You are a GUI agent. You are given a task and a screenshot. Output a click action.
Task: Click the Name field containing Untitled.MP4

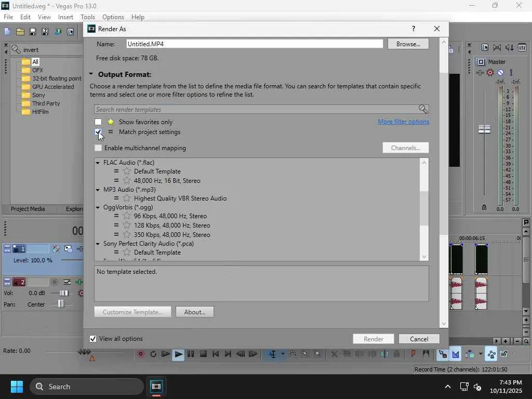[x=255, y=44]
